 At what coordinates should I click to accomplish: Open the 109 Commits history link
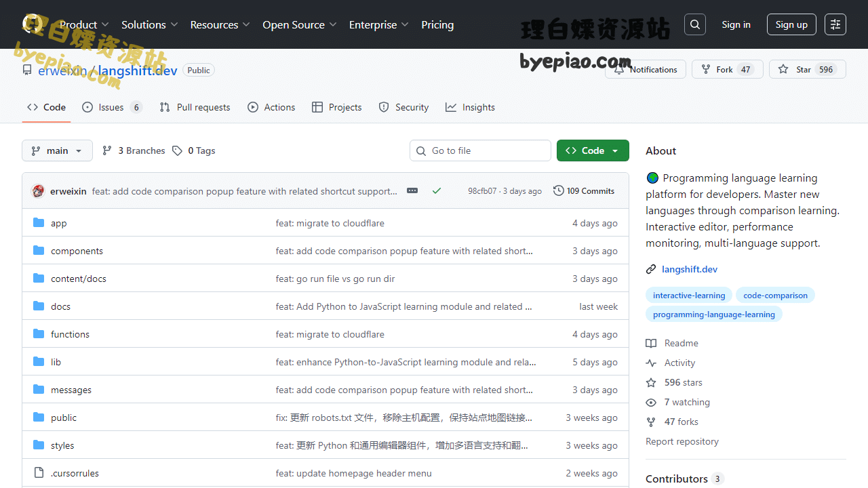tap(584, 191)
